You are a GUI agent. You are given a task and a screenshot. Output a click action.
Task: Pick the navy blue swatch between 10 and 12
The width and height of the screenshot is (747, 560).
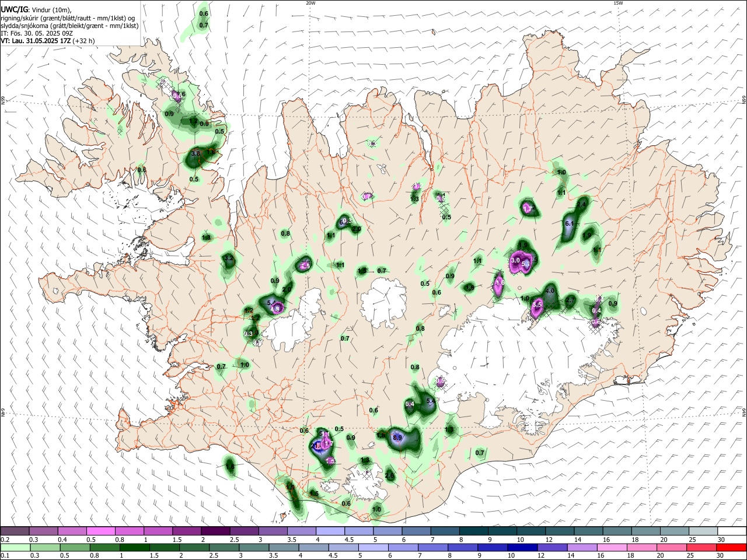pyautogui.click(x=522, y=548)
